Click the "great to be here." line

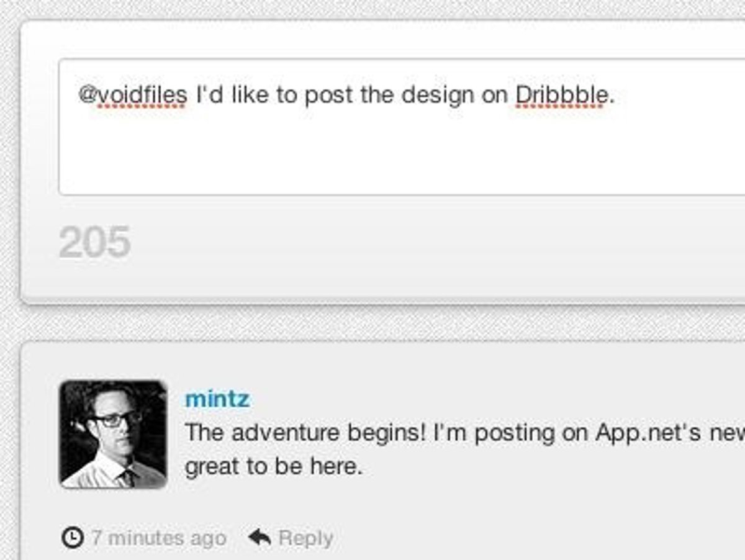coord(273,466)
